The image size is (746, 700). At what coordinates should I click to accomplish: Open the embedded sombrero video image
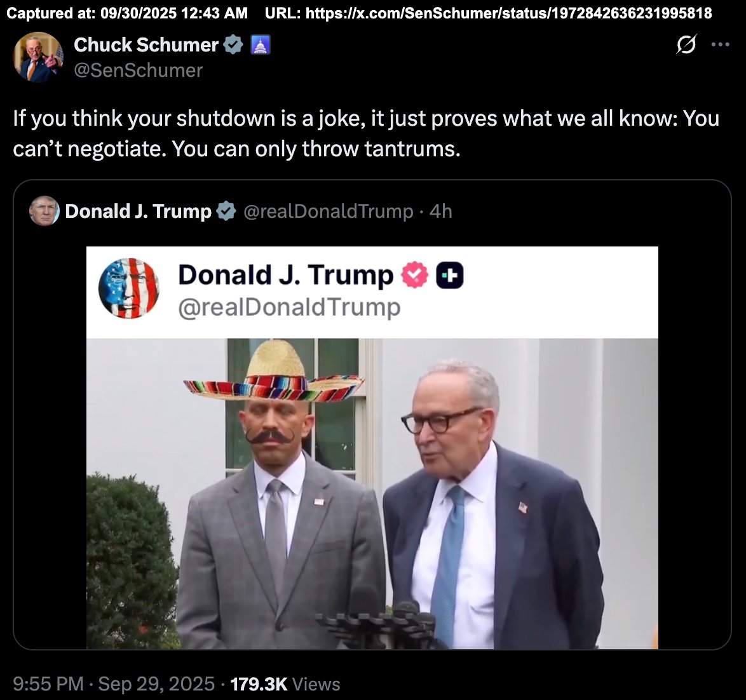pos(372,494)
